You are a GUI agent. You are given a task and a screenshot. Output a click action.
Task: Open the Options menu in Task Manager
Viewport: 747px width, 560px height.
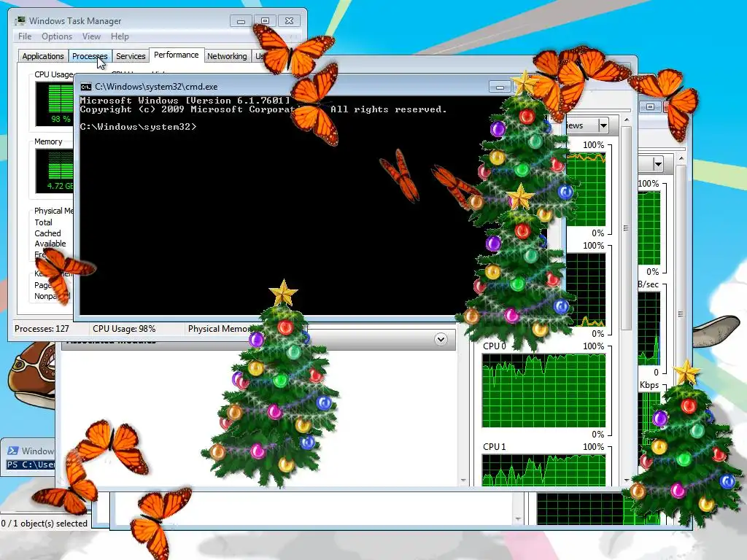[57, 36]
